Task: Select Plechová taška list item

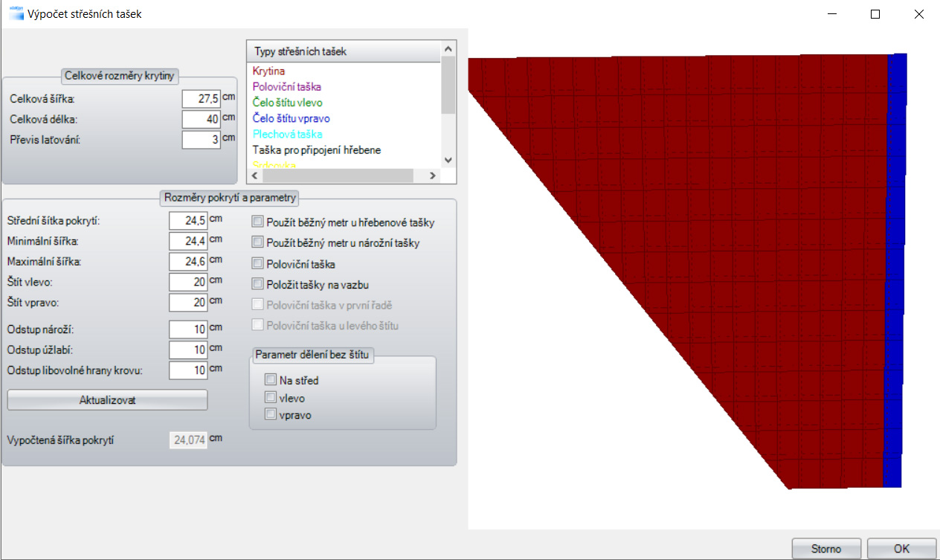Action: pyautogui.click(x=287, y=134)
